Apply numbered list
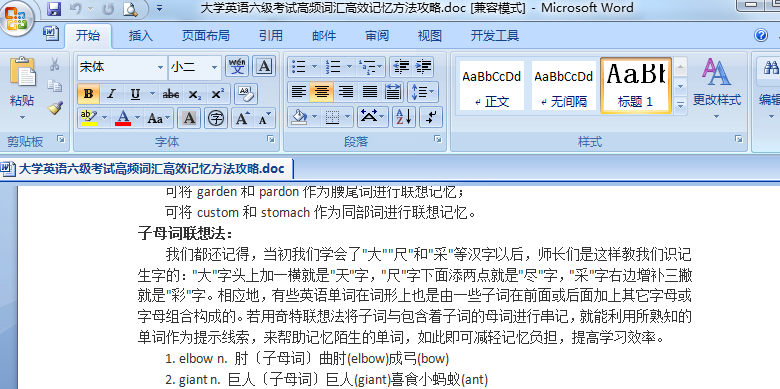 click(332, 66)
